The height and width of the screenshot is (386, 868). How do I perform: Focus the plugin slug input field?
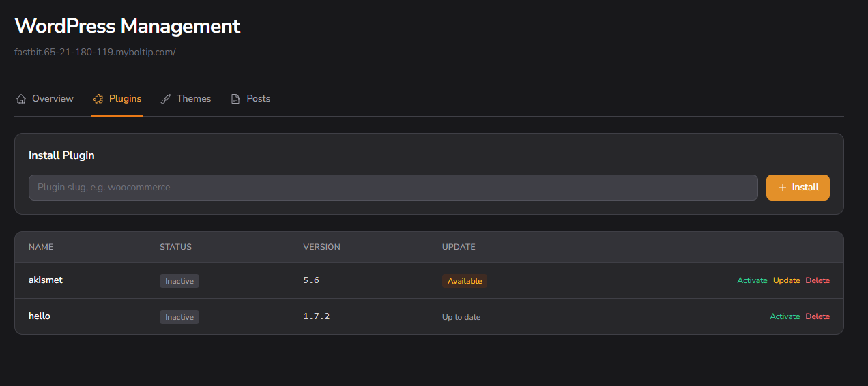(x=393, y=188)
